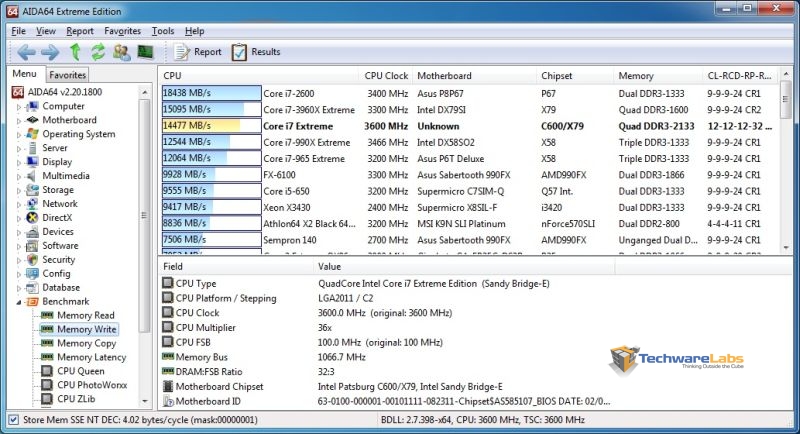Screen dimensions: 800x434
Task: Click the Report toolbar button
Action: point(198,52)
